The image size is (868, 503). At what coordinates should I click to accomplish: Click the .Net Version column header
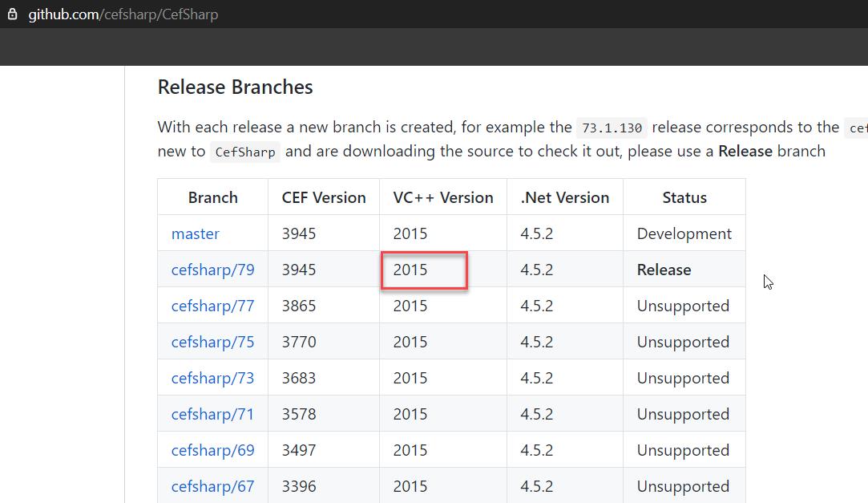tap(564, 197)
